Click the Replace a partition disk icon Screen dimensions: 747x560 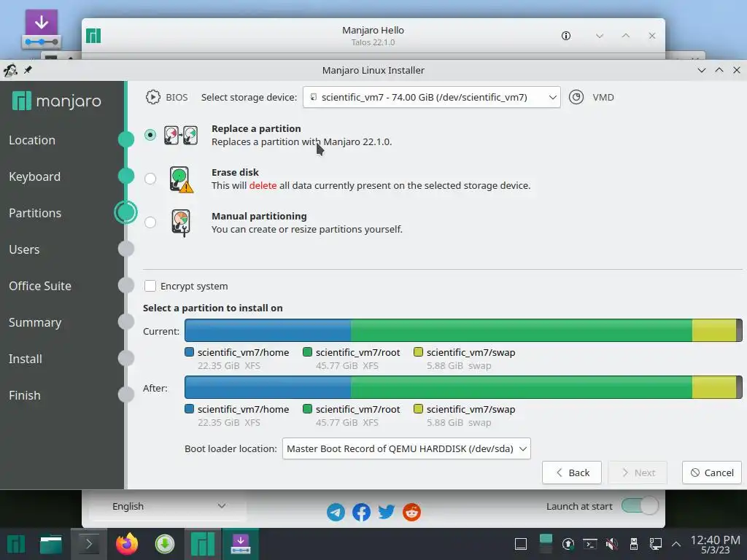point(181,135)
